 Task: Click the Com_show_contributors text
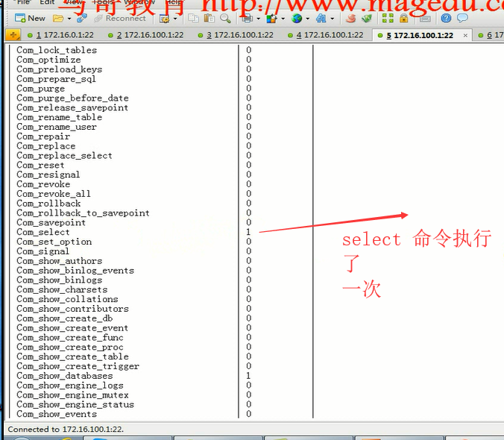click(72, 309)
